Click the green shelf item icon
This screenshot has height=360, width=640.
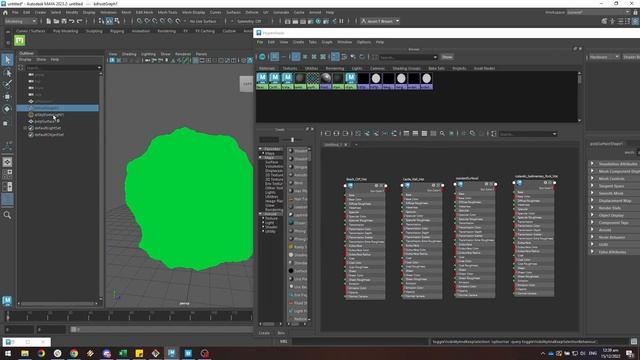tap(20, 40)
